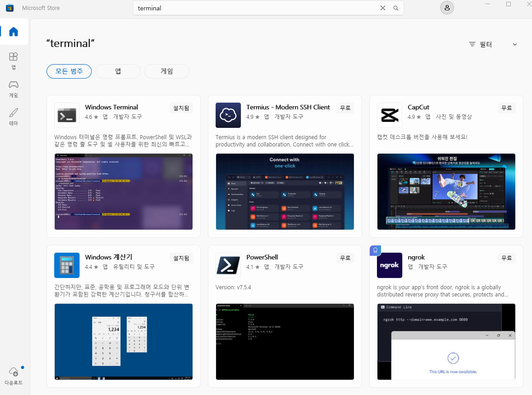Select the 게임 category chip

(x=166, y=71)
